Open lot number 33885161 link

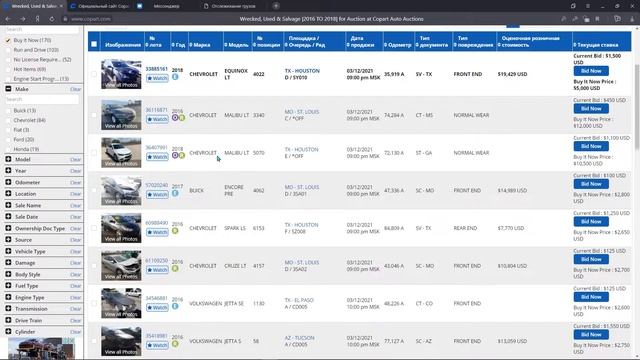[x=157, y=69]
